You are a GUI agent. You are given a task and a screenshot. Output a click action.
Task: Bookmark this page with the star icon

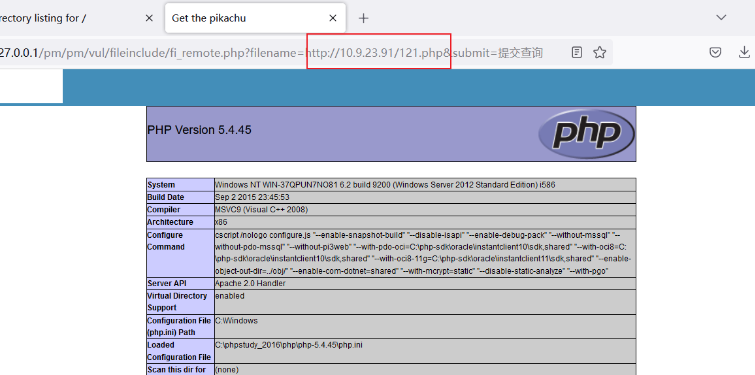click(x=599, y=52)
